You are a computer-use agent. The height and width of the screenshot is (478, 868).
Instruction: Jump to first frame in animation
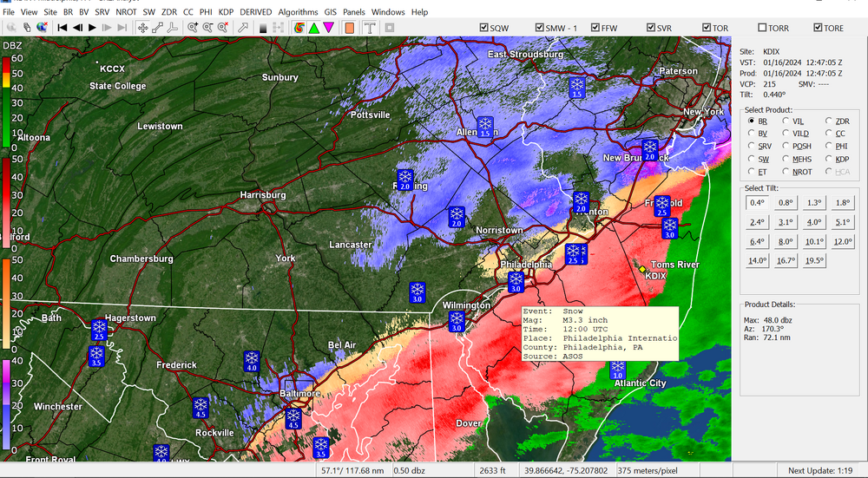[62, 27]
